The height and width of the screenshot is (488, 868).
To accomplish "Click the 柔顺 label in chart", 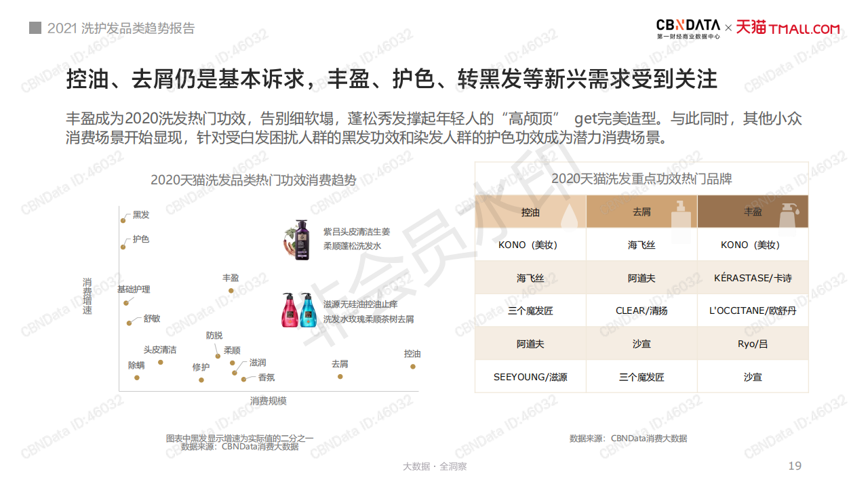I will pos(232,350).
